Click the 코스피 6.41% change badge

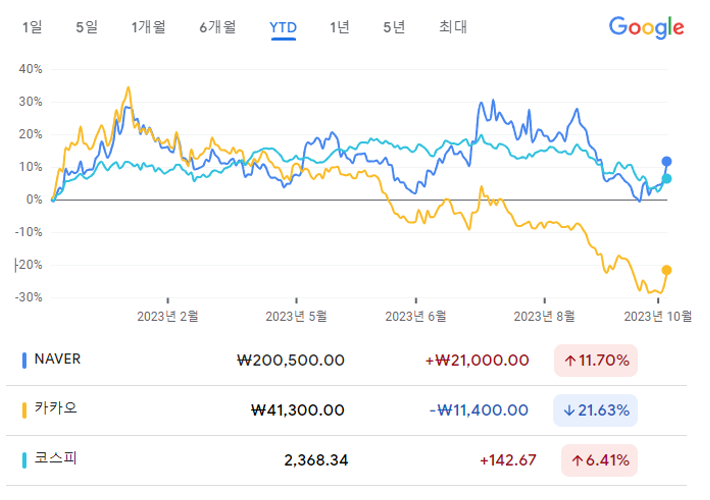point(595,460)
